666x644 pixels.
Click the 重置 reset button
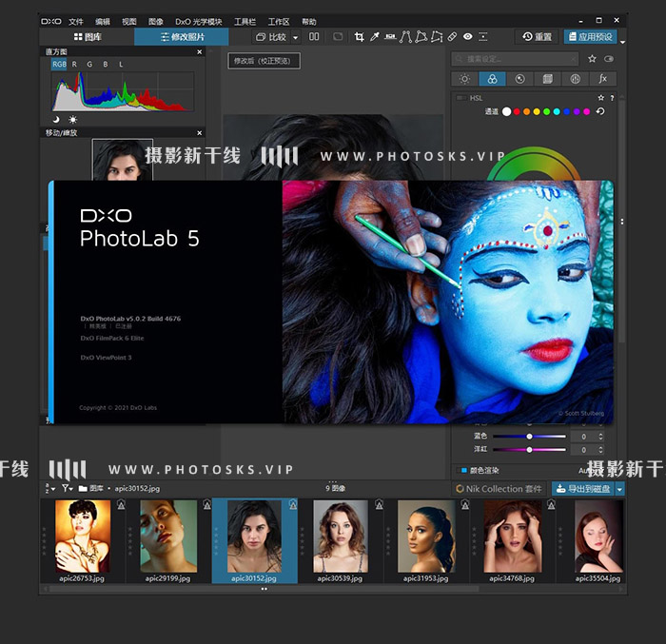click(537, 37)
